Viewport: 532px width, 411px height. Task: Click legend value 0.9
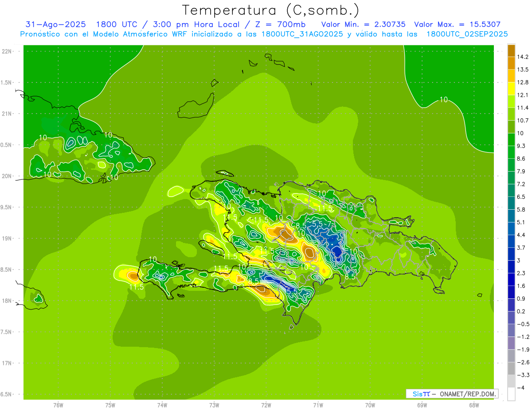click(521, 298)
